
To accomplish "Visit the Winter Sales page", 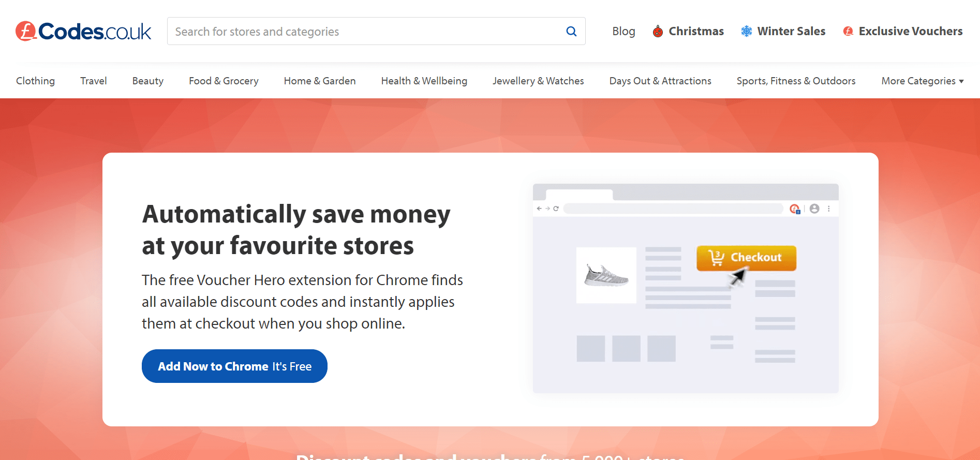I will (x=791, y=31).
